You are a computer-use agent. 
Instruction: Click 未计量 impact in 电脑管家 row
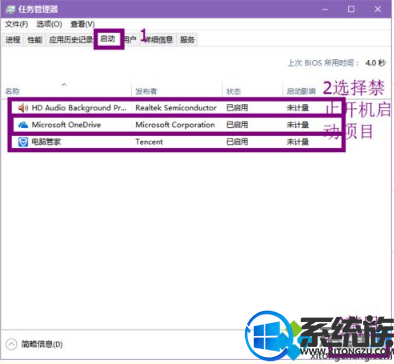298,142
